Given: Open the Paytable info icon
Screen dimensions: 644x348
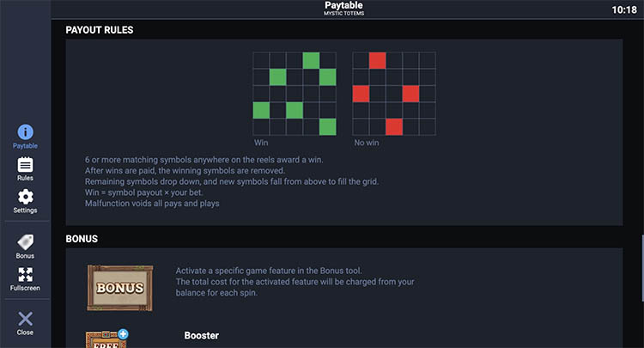Looking at the screenshot, I should coord(25,133).
